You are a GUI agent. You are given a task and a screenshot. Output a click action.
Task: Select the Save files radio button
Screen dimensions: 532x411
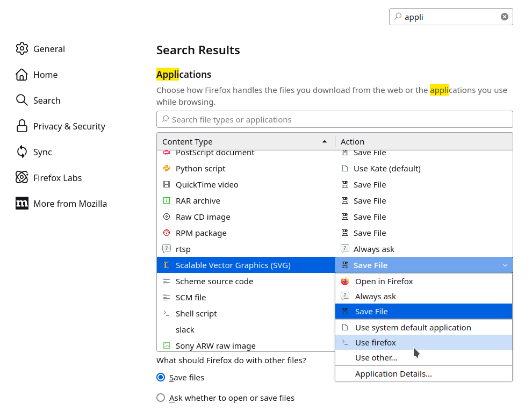(161, 378)
